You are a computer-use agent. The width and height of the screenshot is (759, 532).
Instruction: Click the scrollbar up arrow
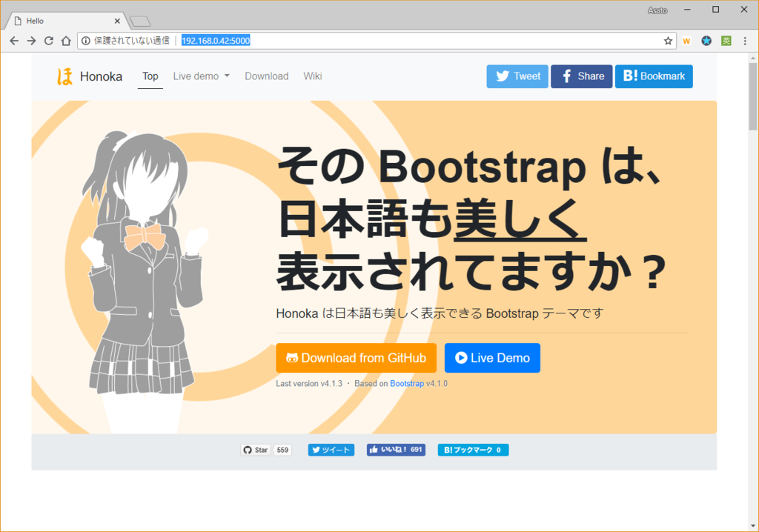tap(753, 58)
